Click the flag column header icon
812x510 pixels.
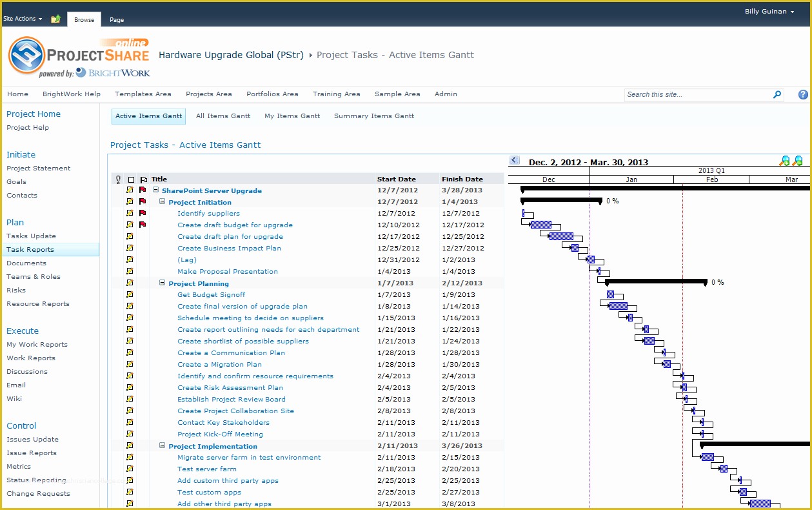143,179
